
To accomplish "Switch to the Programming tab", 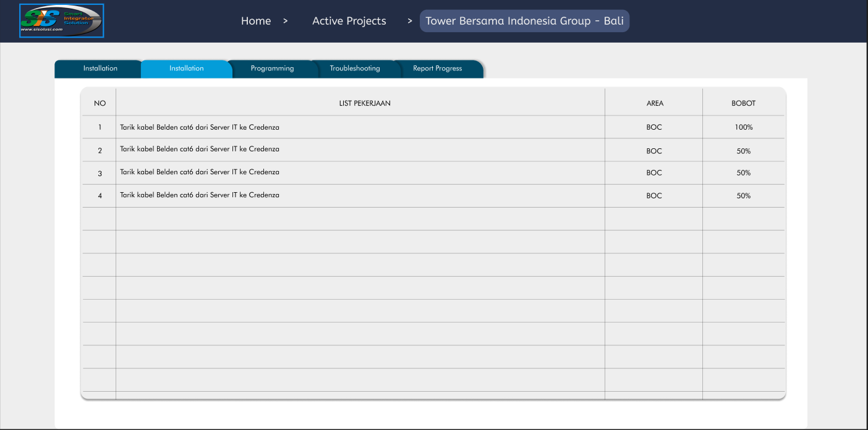I will point(272,69).
